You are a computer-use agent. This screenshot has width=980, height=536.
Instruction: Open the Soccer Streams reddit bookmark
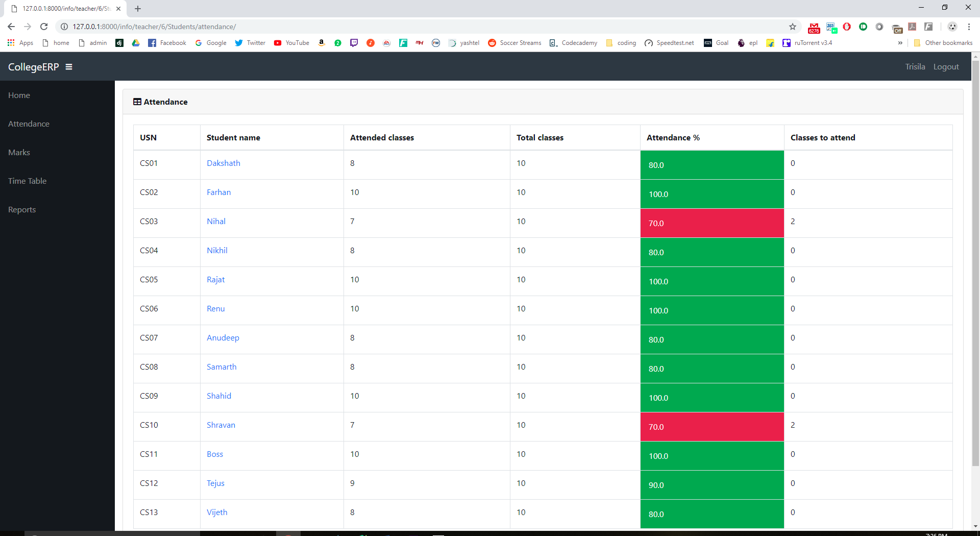[x=514, y=43]
